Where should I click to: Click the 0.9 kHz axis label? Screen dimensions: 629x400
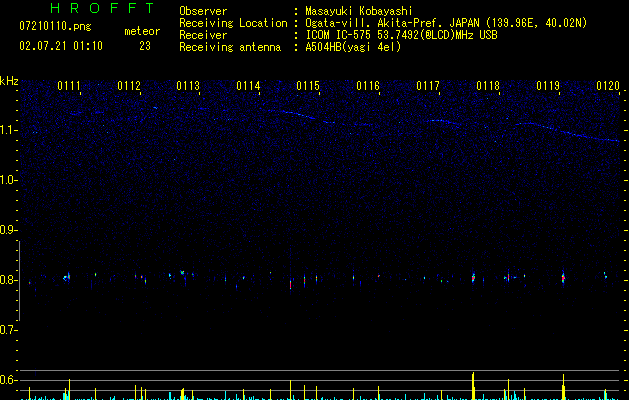(x=8, y=230)
